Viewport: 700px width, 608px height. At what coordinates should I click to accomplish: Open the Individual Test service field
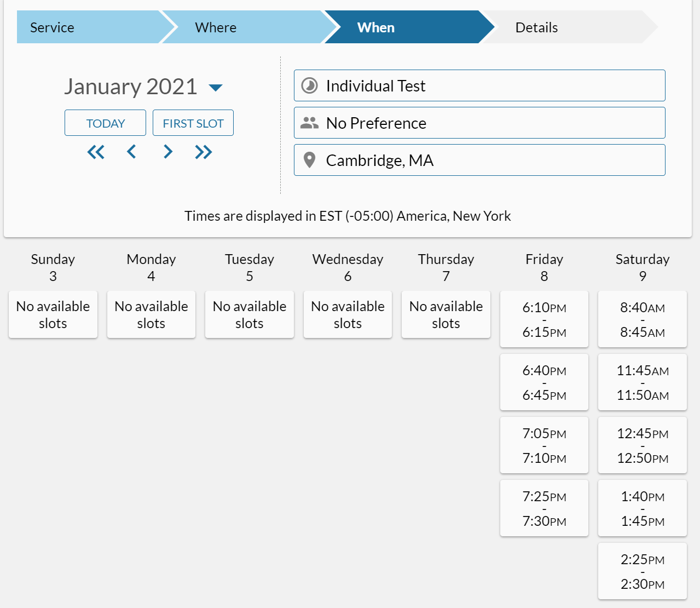[479, 85]
